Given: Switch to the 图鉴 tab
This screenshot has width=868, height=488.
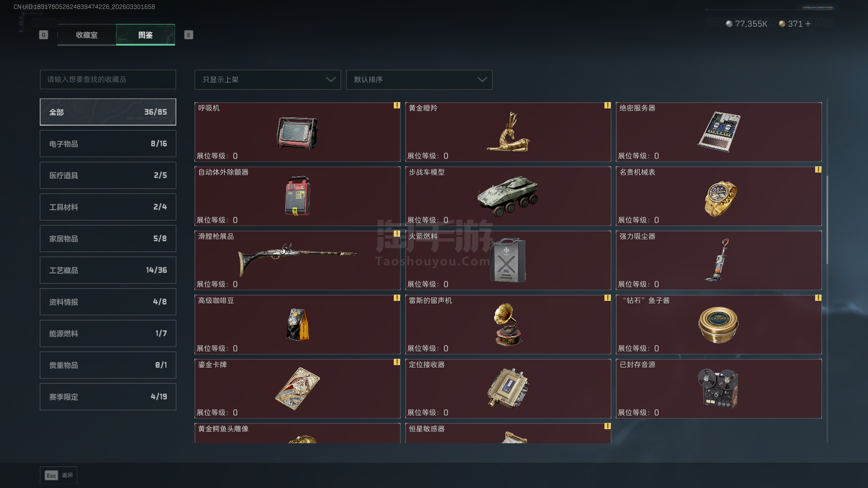Looking at the screenshot, I should 146,35.
